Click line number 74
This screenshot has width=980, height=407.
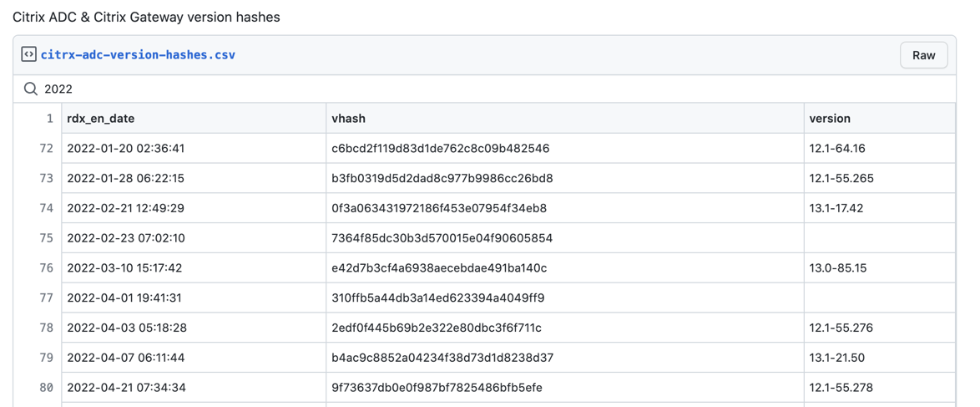pyautogui.click(x=47, y=208)
